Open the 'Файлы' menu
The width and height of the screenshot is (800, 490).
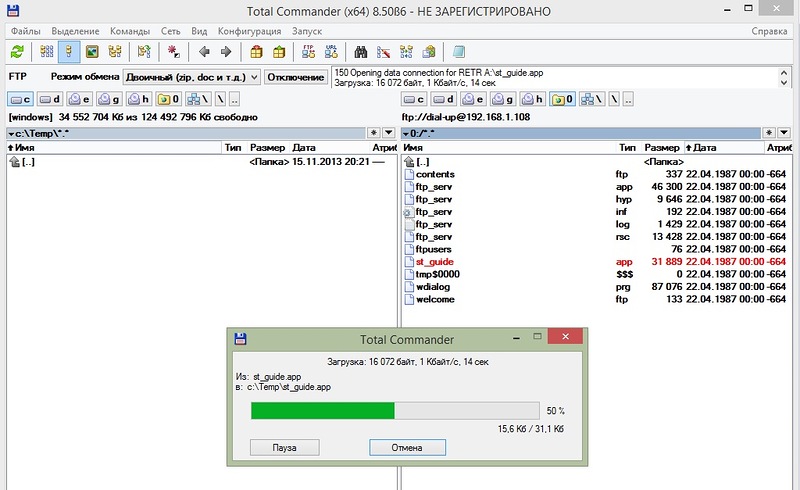click(26, 31)
